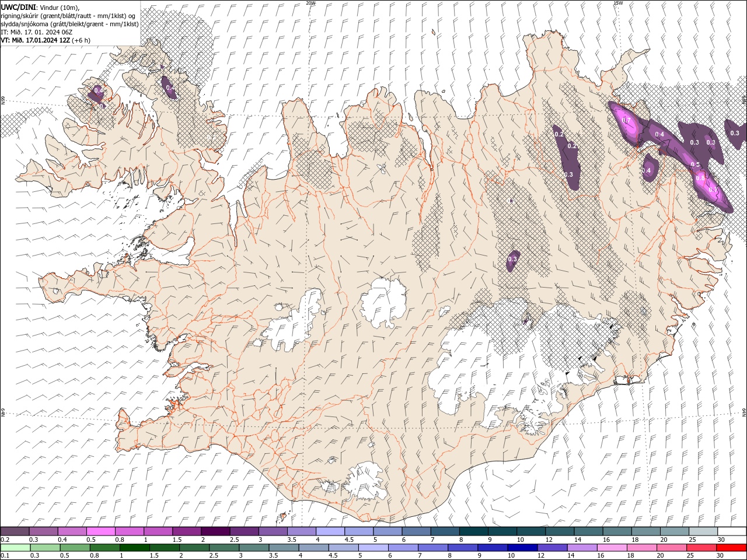Click the 'IT: Mið. 17. 01. 2024 06Z' text
This screenshot has height=560, width=747.
click(36, 32)
